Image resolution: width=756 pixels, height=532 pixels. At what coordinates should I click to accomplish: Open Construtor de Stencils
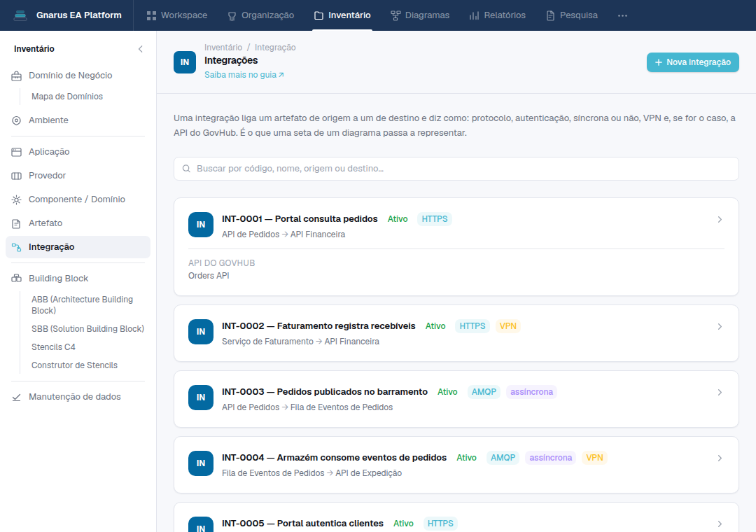pyautogui.click(x=74, y=365)
